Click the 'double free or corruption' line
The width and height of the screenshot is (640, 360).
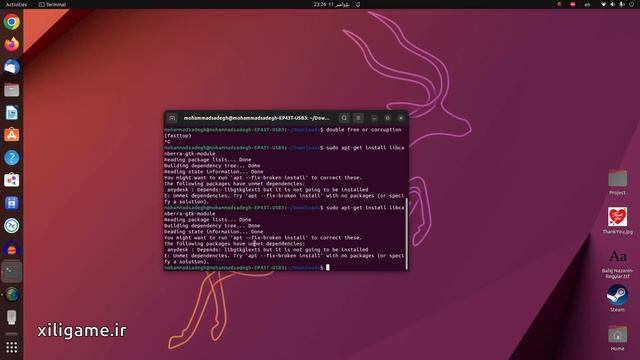tap(363, 129)
